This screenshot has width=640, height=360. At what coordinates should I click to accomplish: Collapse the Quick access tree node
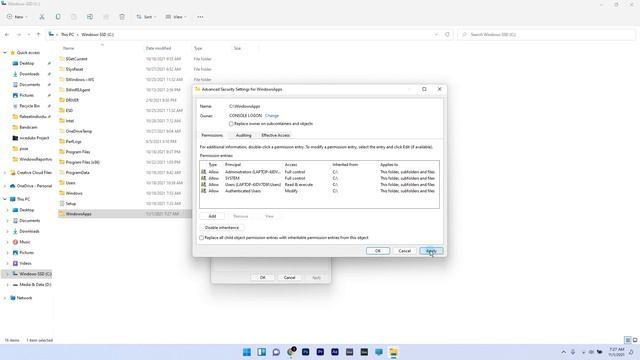pyautogui.click(x=5, y=53)
